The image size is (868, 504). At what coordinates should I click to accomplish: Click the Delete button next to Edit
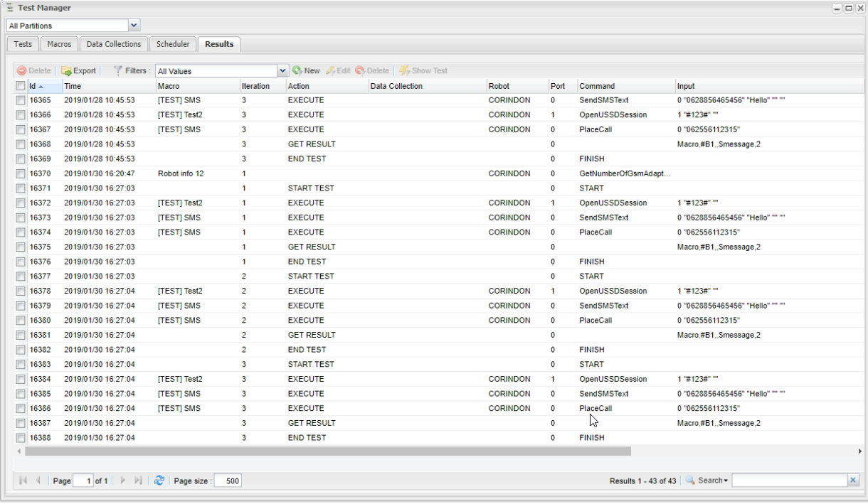(374, 71)
